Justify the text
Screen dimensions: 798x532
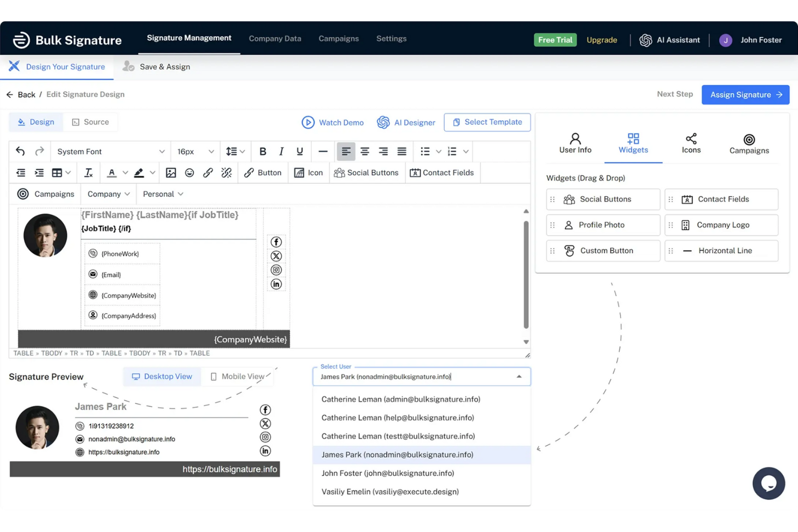click(402, 151)
